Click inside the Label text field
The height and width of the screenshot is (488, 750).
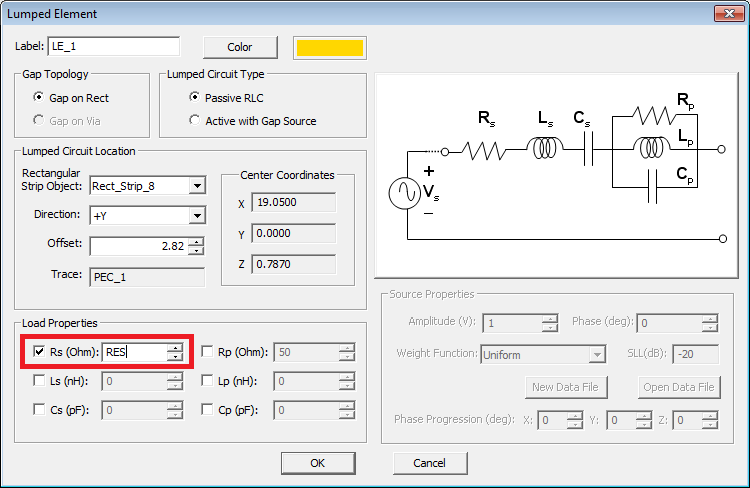[x=113, y=47]
